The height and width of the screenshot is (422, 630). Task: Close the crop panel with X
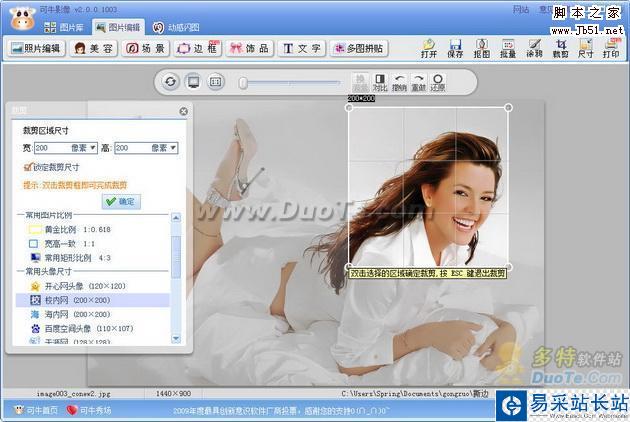(x=183, y=111)
